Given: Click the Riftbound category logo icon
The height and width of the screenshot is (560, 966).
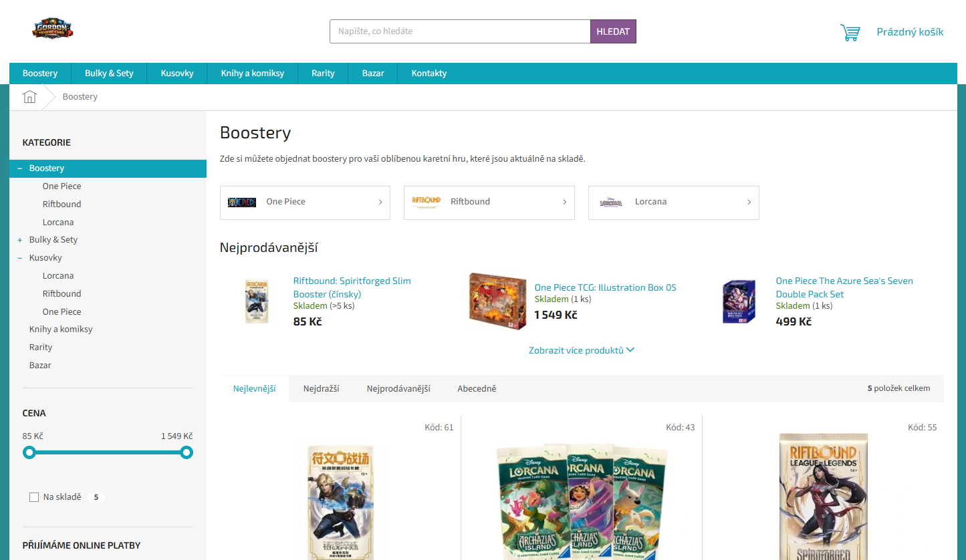Looking at the screenshot, I should click(x=426, y=202).
